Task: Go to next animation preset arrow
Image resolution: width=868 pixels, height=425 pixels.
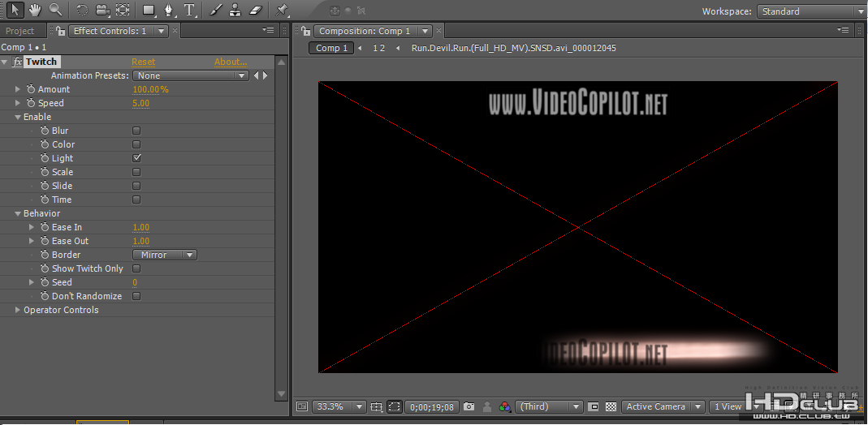Action: coord(266,75)
